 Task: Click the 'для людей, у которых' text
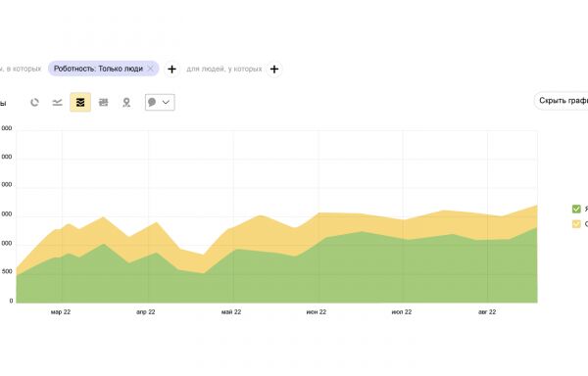tap(224, 69)
